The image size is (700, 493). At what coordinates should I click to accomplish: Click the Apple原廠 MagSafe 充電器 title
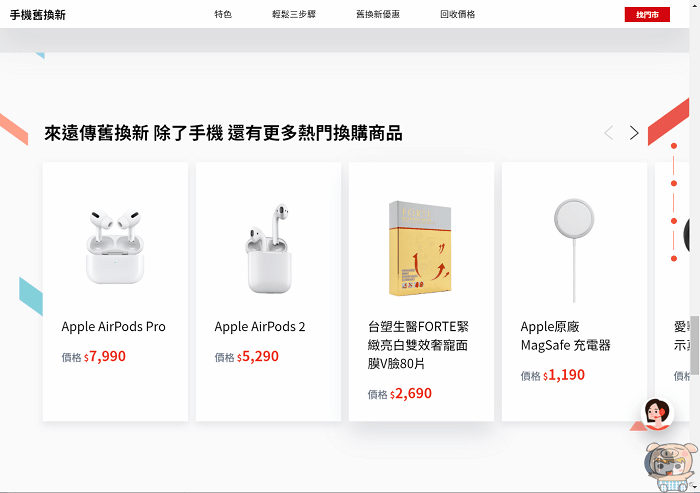click(566, 336)
